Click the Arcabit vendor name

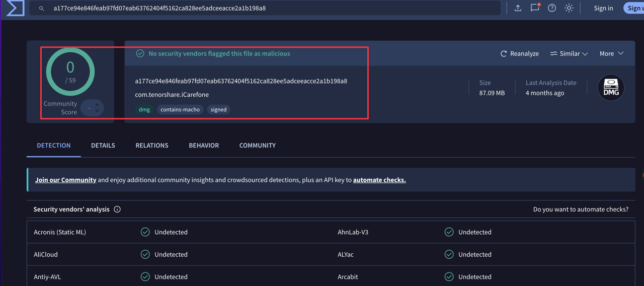coord(348,277)
